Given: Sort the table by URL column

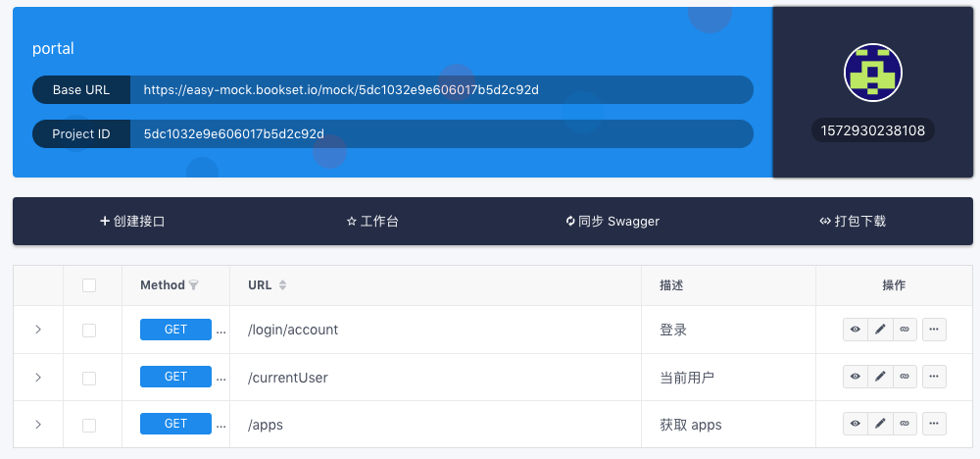Looking at the screenshot, I should (282, 285).
